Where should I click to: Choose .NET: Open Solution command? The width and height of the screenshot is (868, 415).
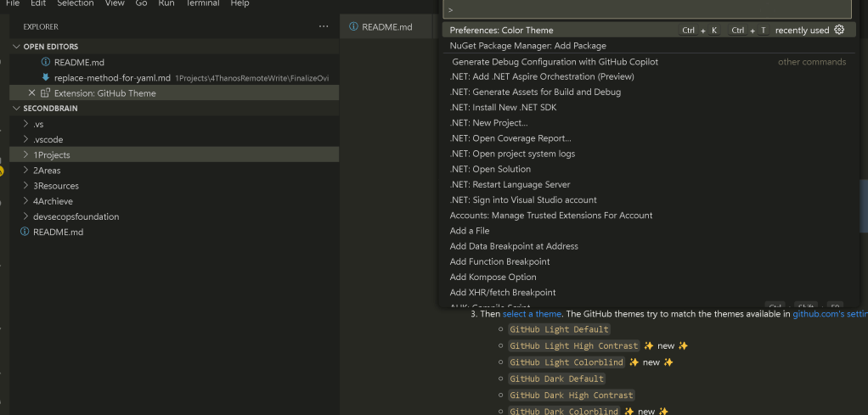click(649, 169)
